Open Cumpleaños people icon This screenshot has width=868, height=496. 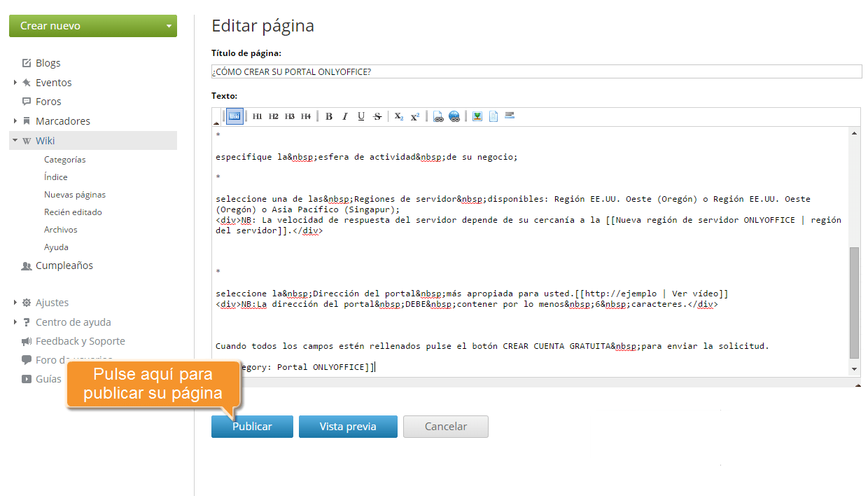(x=27, y=266)
